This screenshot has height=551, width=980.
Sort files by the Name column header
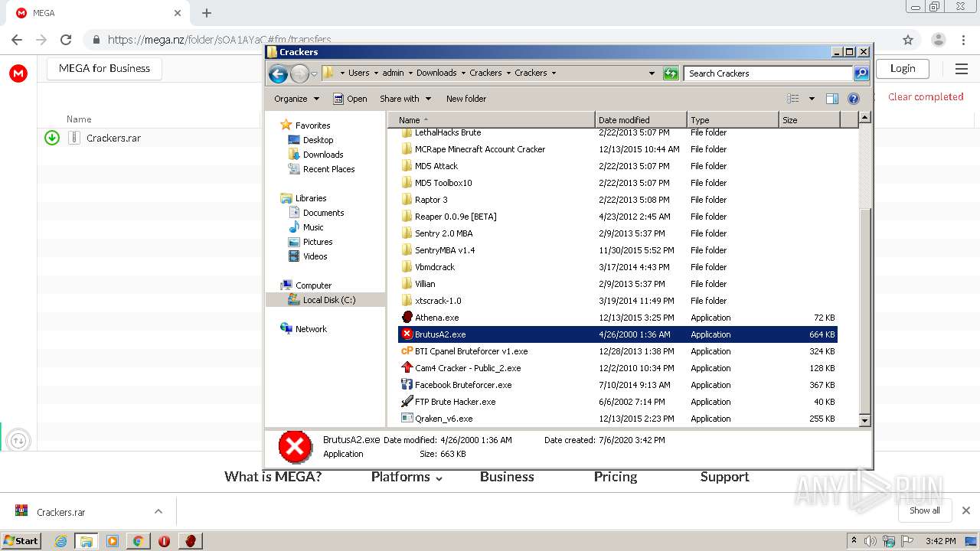coord(492,120)
